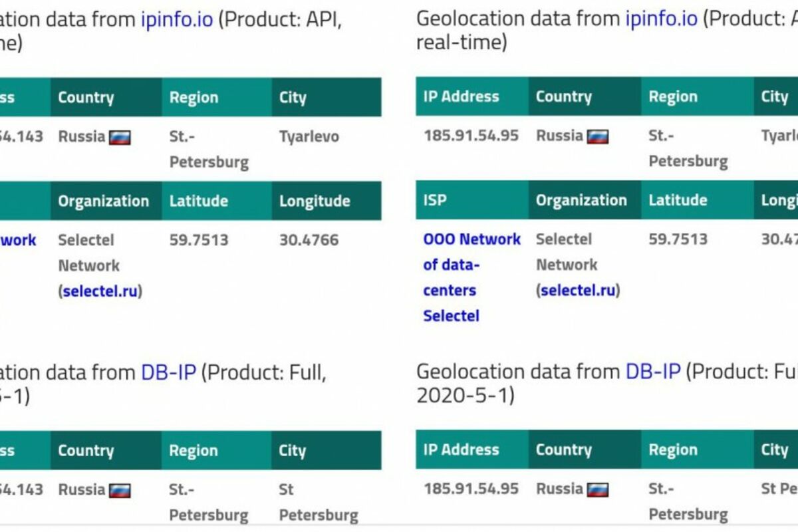This screenshot has height=532, width=798.
Task: Select the Tyarlevo city cell in left table
Action: (309, 137)
